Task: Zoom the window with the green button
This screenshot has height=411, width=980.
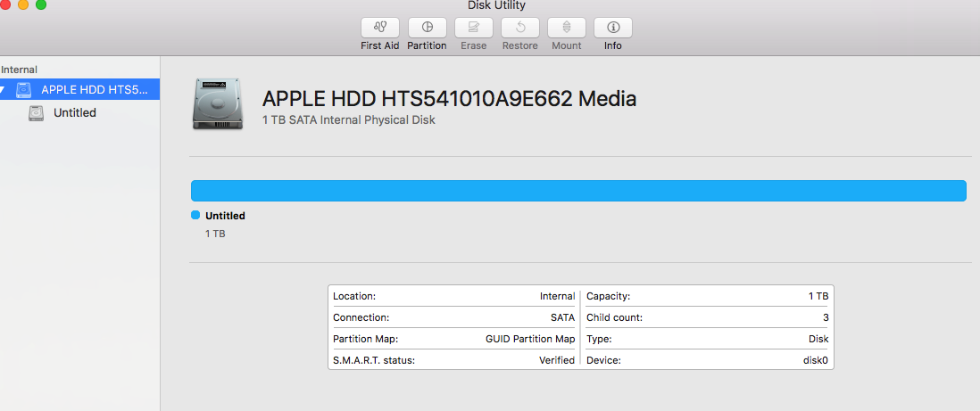Action: coord(41,4)
